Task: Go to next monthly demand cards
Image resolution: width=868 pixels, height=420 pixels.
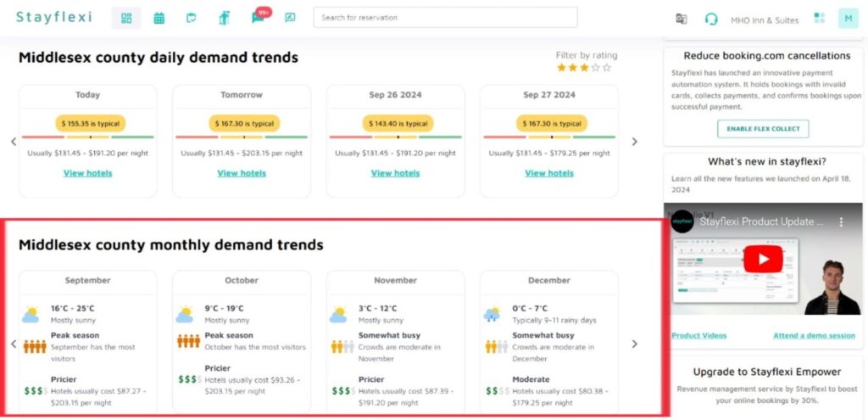Action: point(634,344)
